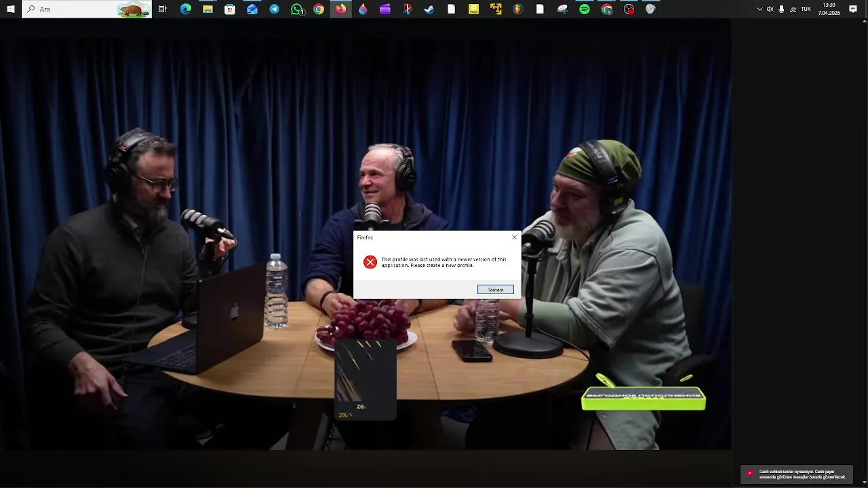This screenshot has width=868, height=488.
Task: Open Steam from the taskbar
Action: [429, 9]
